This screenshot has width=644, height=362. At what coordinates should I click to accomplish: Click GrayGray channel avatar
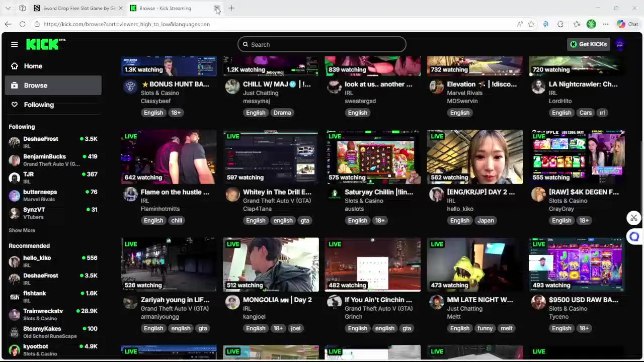538,194
